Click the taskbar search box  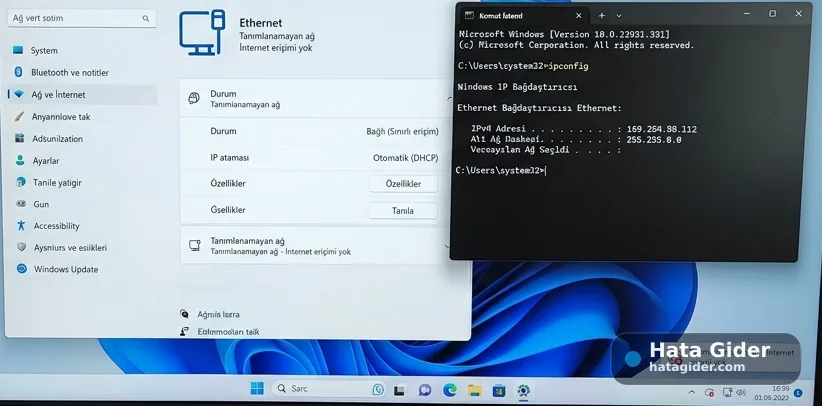tap(329, 389)
